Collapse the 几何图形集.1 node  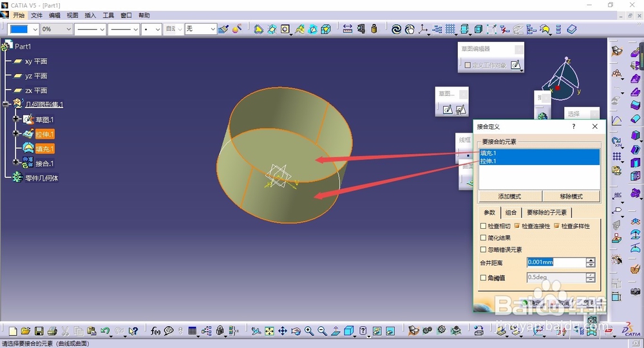pyautogui.click(x=5, y=104)
